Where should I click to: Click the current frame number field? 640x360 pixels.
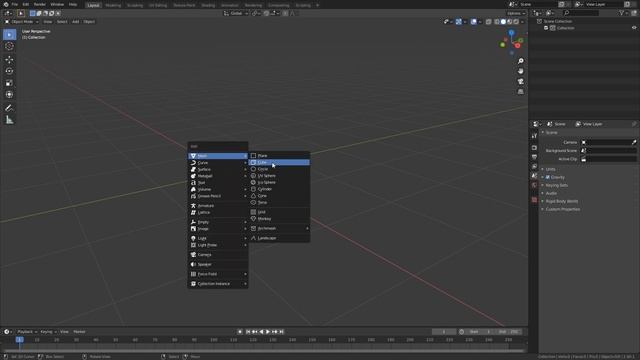click(444, 332)
